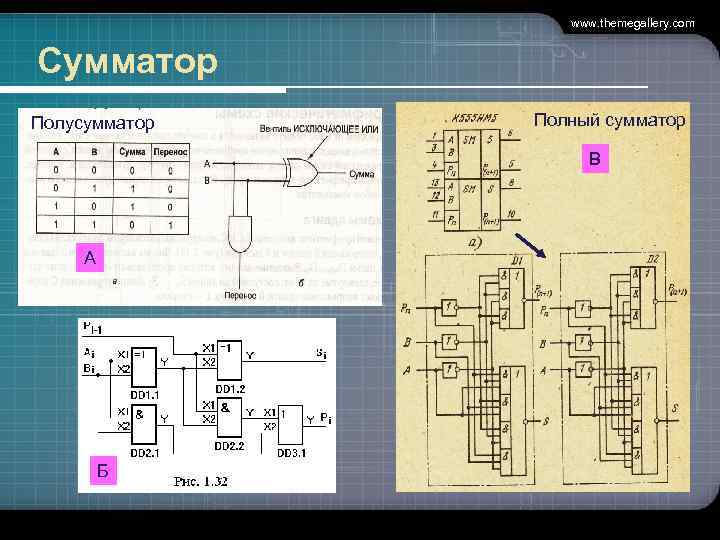Image resolution: width=720 pixels, height=540 pixels.
Task: Click the slide title "Сумматор"
Action: tap(127, 62)
